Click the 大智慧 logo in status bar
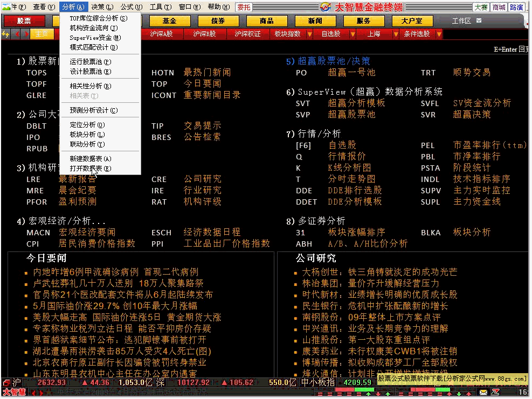 (14, 393)
